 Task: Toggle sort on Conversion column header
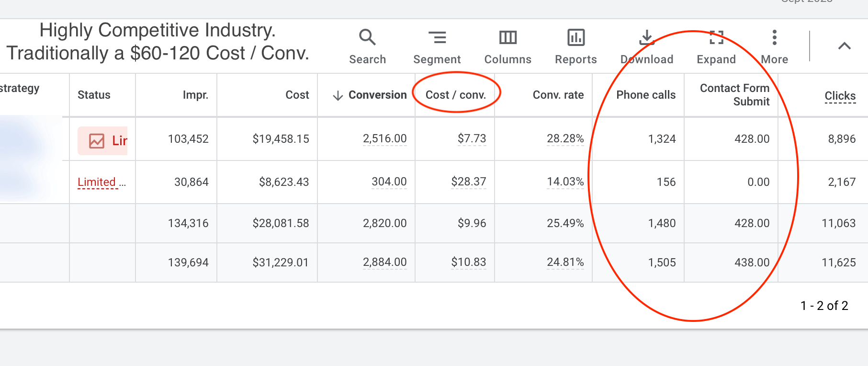[377, 95]
